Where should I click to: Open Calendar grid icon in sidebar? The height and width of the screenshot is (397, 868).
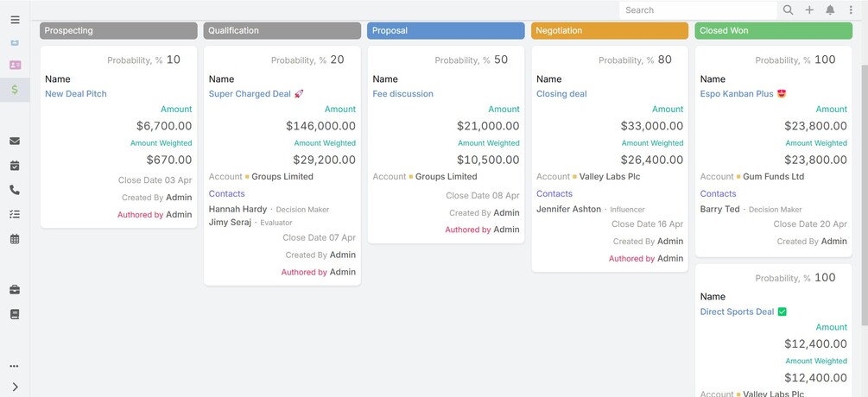click(x=15, y=239)
